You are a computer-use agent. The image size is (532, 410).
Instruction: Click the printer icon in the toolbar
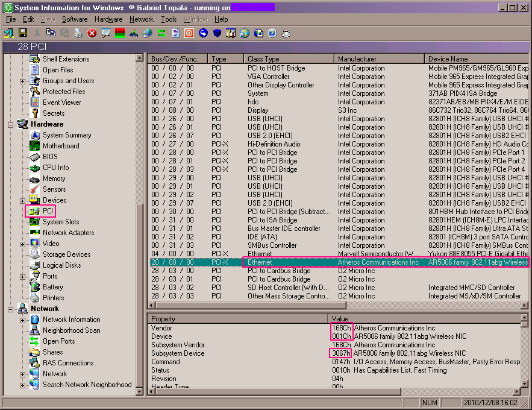(78, 33)
